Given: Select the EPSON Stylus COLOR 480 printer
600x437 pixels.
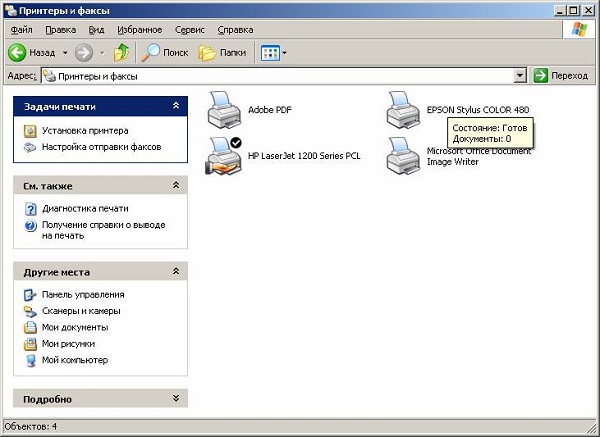Looking at the screenshot, I should coord(403,108).
